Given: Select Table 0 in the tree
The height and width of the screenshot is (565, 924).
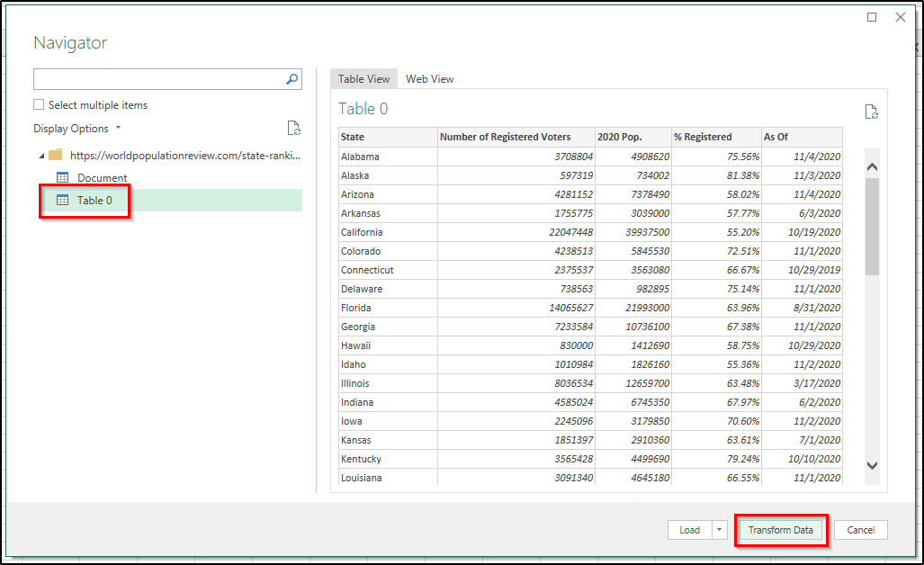Looking at the screenshot, I should (x=94, y=201).
